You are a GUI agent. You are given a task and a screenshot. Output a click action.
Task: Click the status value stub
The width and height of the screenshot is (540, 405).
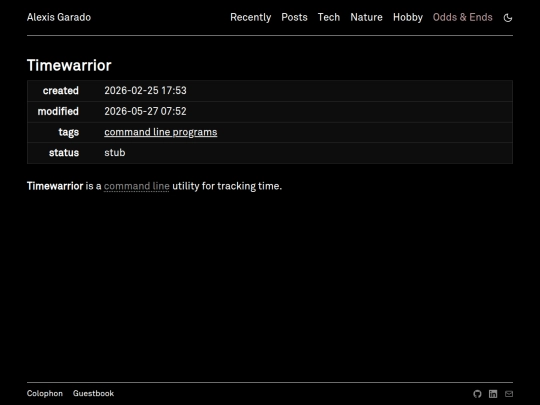115,153
